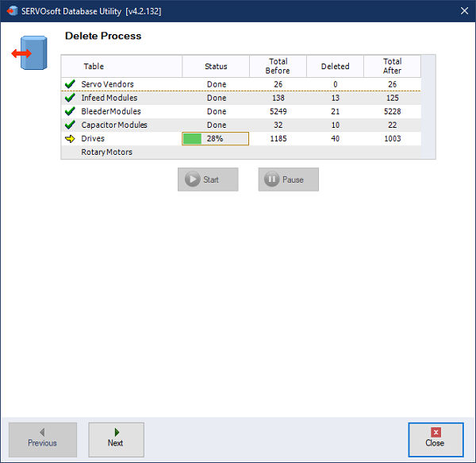Click the Done status for Servo Vendors
This screenshot has height=463, width=476.
point(217,84)
